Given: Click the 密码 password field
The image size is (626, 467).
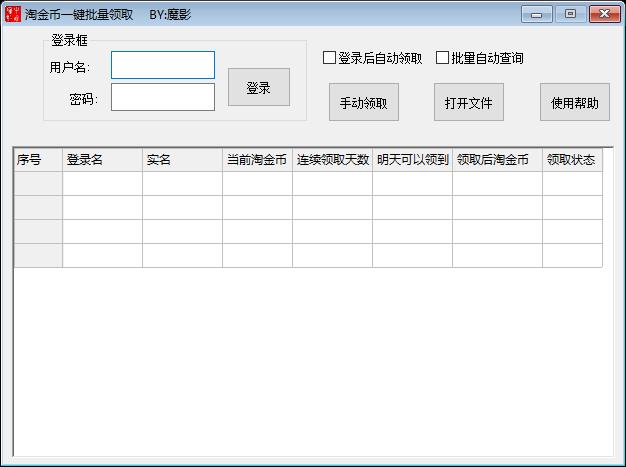Looking at the screenshot, I should click(x=163, y=97).
